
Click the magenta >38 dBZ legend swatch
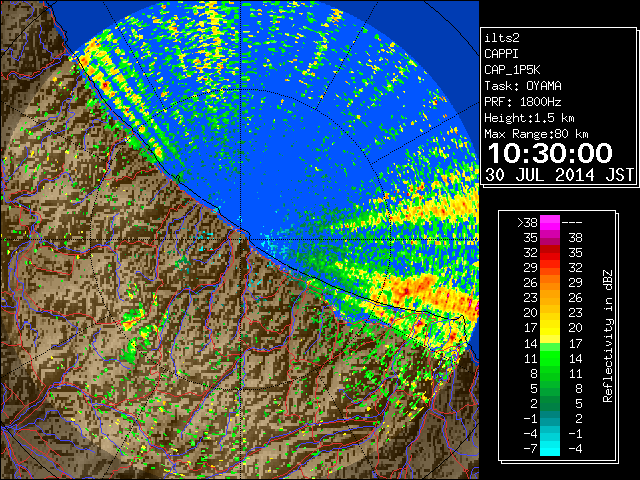pos(550,223)
